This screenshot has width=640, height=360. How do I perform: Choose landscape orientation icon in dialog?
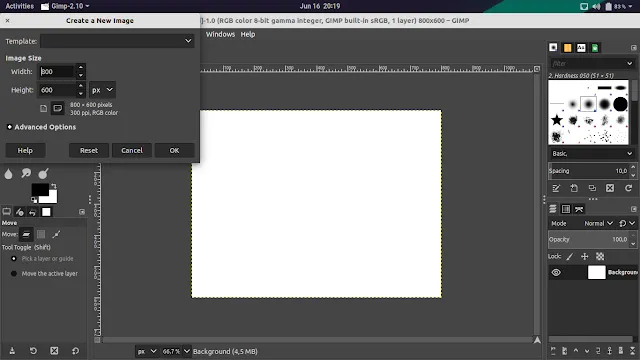pos(58,108)
